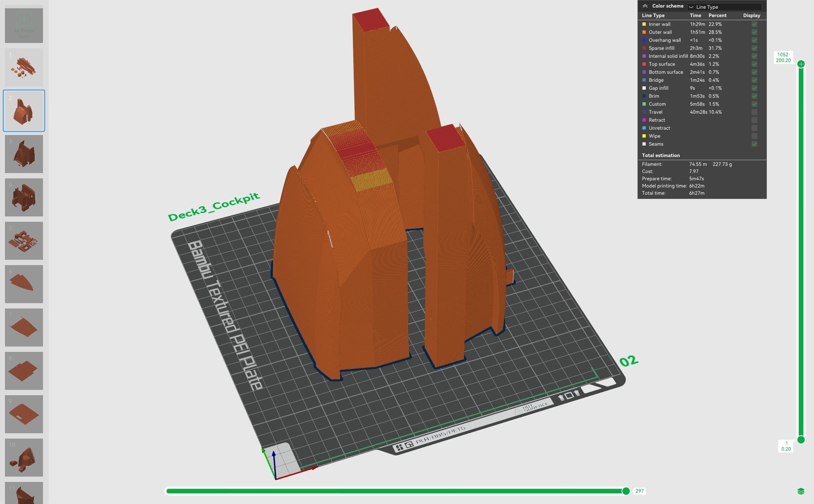Enable Retract display checkbox
This screenshot has width=814, height=504.
point(754,120)
